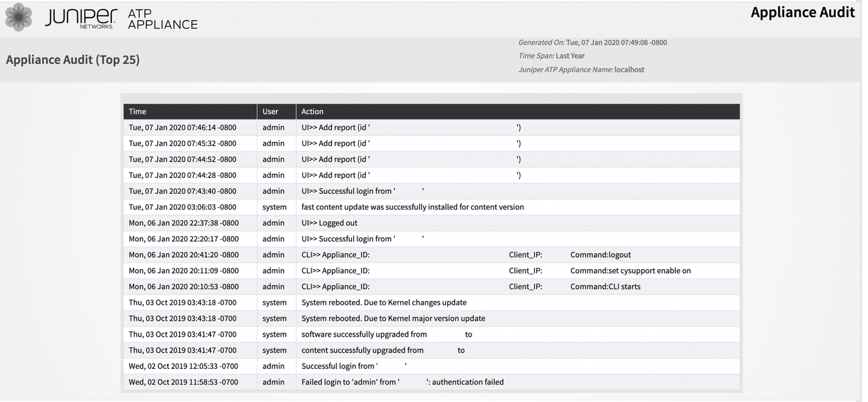Select the Time column header

138,112
